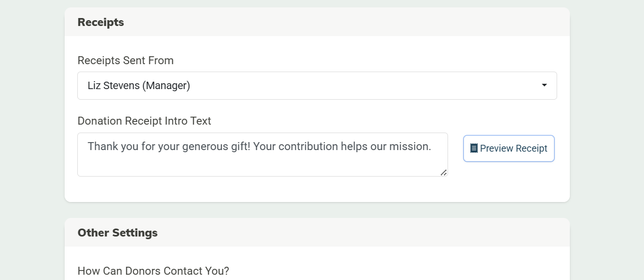Select the Liz Stevens (Manager) value text
The height and width of the screenshot is (280, 644).
(139, 85)
